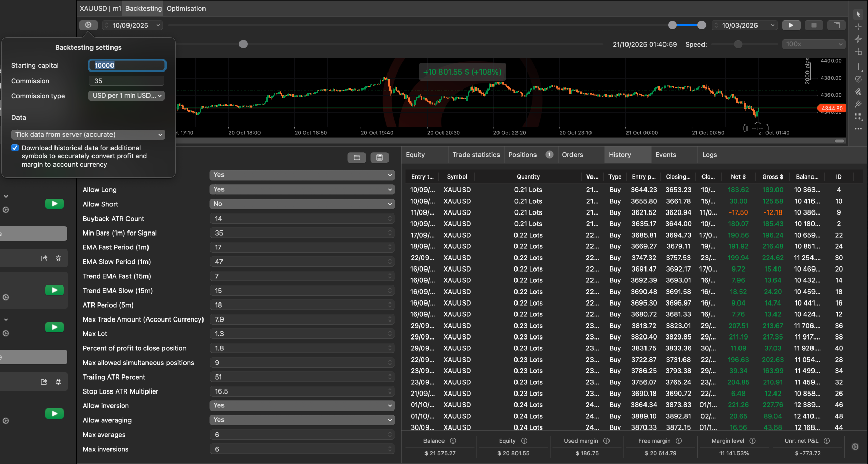
Task: Uncheck Download historical data for additional symbols
Action: click(15, 148)
